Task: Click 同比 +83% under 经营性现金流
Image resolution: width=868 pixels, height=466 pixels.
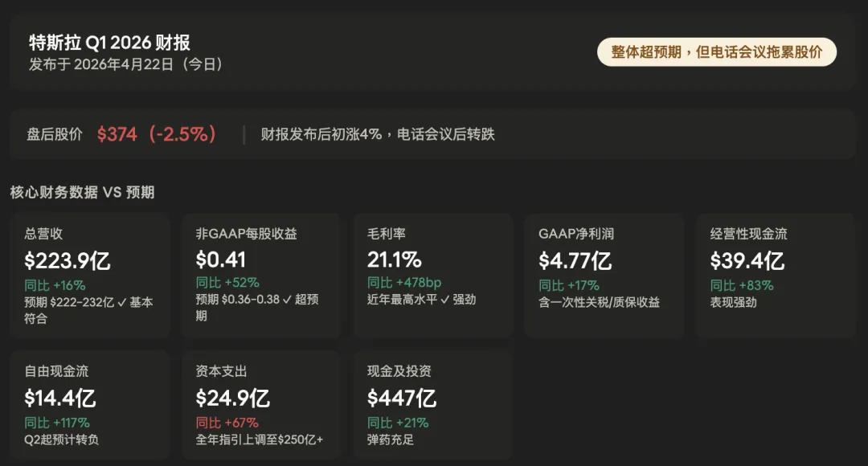Action: [x=742, y=285]
